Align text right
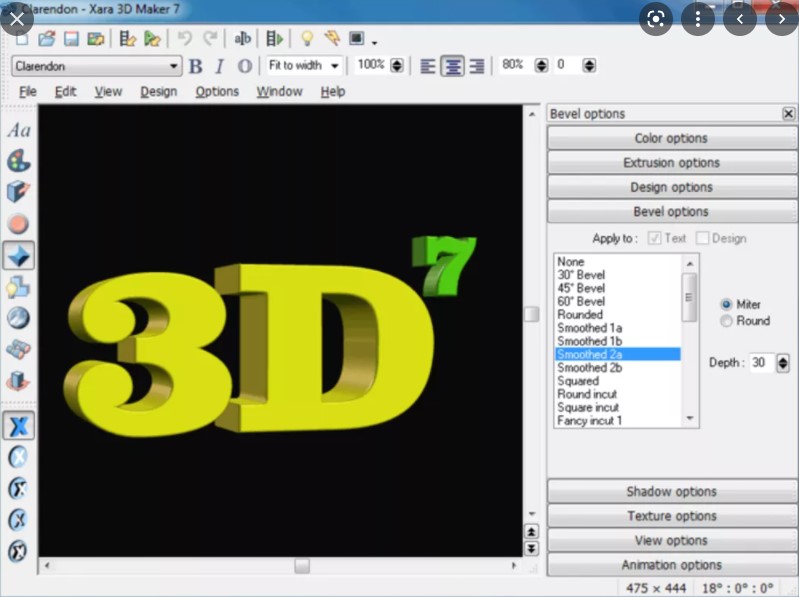The image size is (799, 597). [477, 66]
